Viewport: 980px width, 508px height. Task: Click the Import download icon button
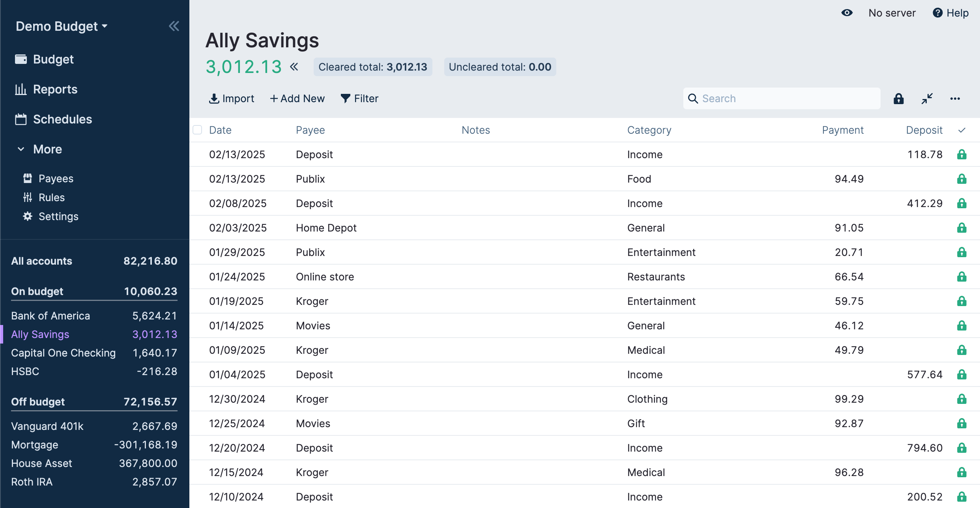point(232,99)
